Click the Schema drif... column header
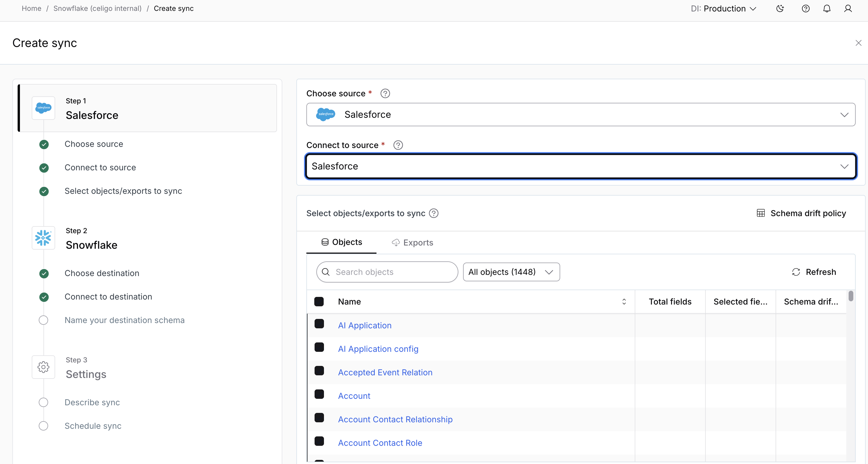 [x=811, y=302]
